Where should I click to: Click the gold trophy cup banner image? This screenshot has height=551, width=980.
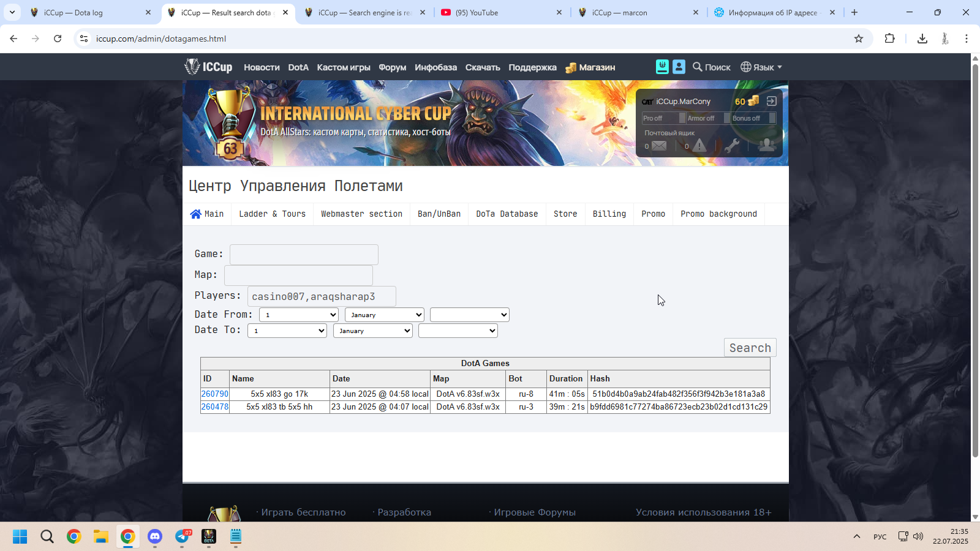[x=230, y=123]
